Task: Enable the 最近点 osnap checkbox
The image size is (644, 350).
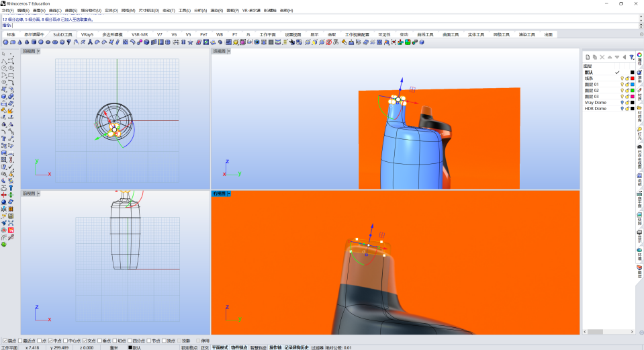Action: pos(20,341)
